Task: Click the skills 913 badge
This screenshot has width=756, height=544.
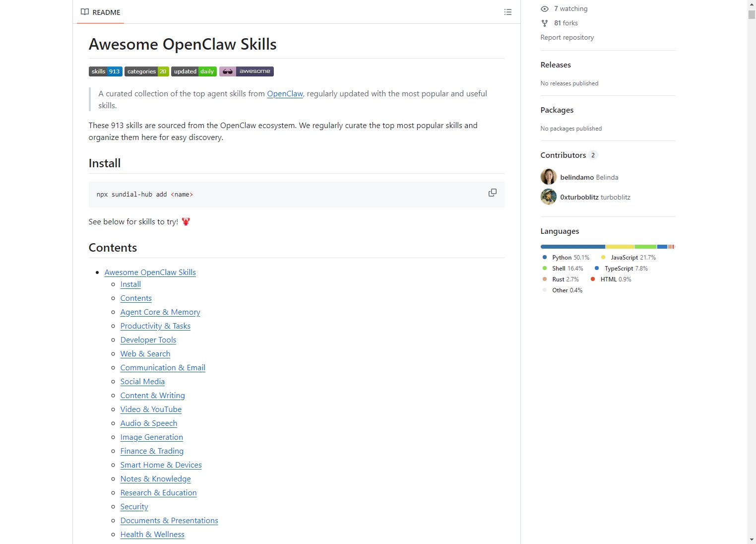Action: click(x=106, y=71)
